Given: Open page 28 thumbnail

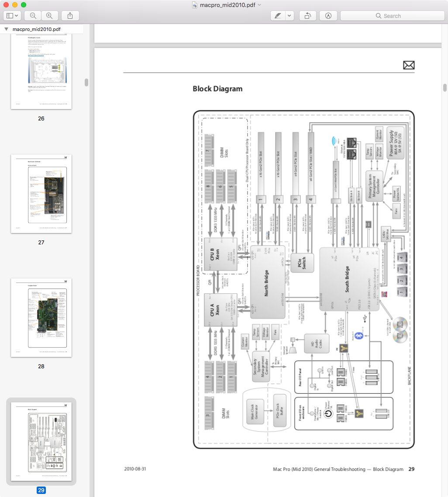Looking at the screenshot, I should coord(41,318).
